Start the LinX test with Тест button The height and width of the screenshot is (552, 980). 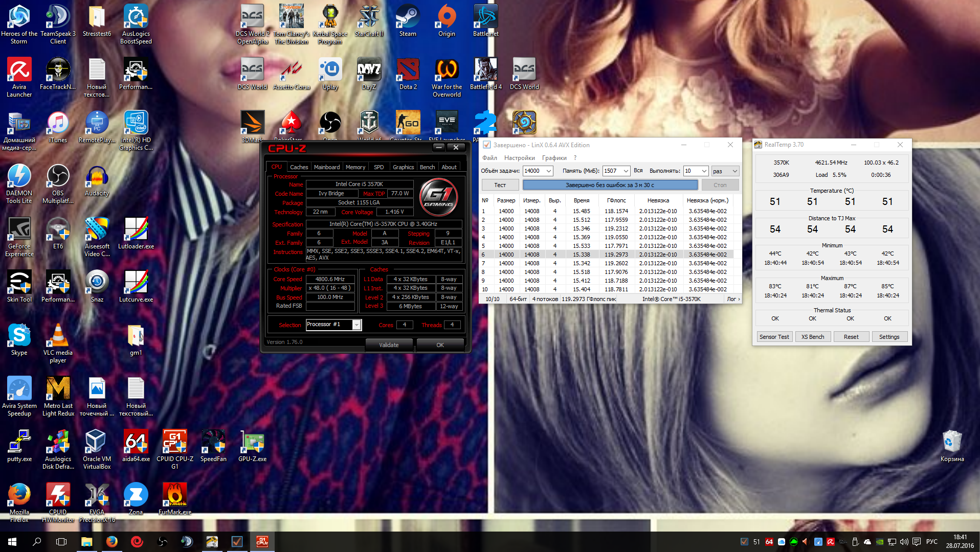point(500,185)
